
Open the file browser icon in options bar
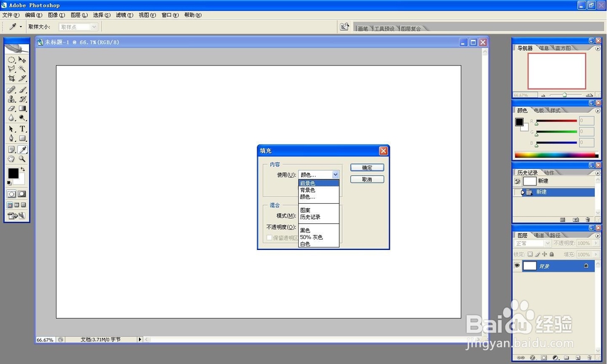[344, 27]
